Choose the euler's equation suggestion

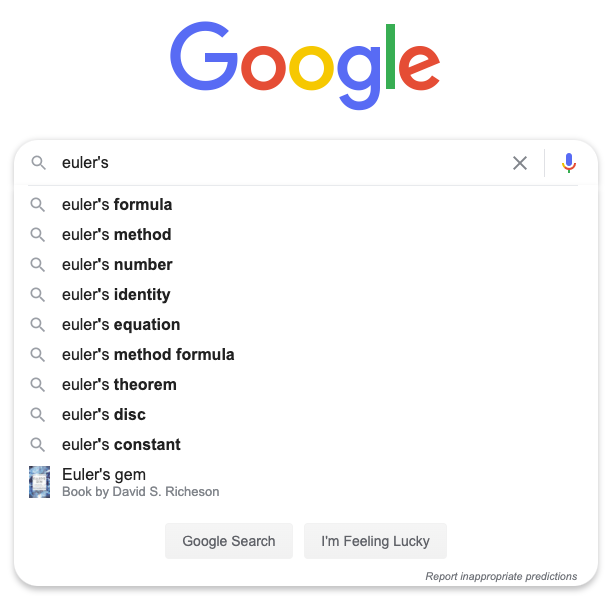pos(303,325)
